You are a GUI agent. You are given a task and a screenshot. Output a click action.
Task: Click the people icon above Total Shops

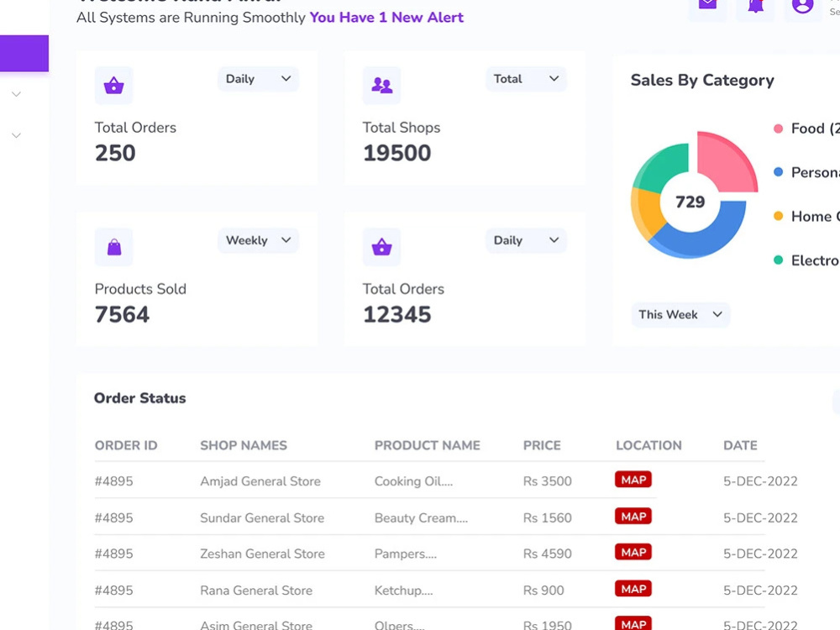click(x=381, y=86)
